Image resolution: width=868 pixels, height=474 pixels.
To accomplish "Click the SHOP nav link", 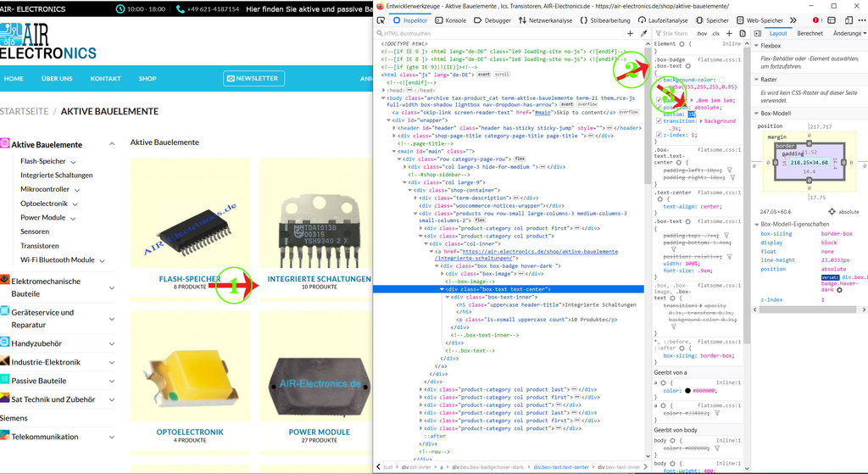I will (147, 79).
